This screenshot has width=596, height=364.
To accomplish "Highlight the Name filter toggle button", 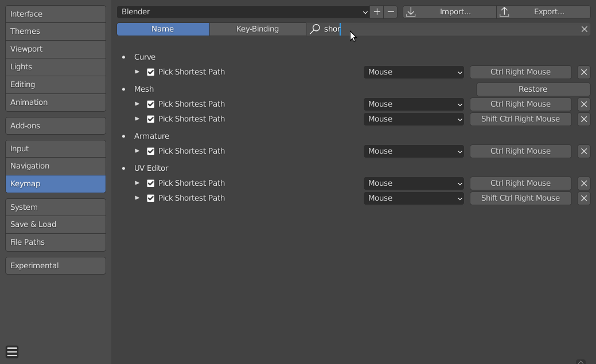I will (163, 29).
